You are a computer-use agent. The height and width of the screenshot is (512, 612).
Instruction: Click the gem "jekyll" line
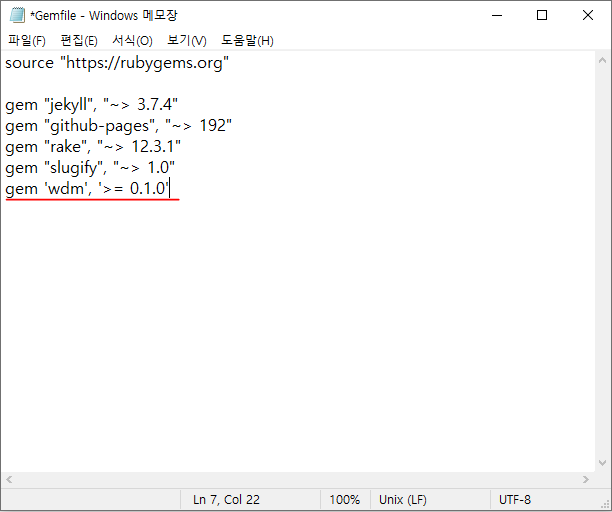click(x=91, y=105)
